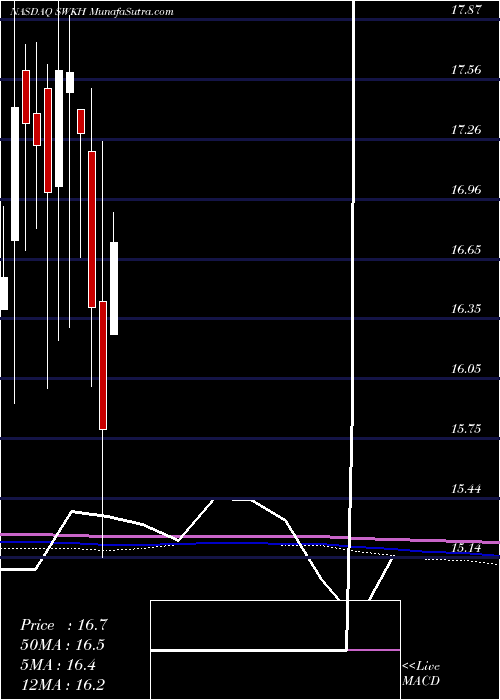
Task: Click the 5MA : 16.4 readout
Action: (x=58, y=665)
